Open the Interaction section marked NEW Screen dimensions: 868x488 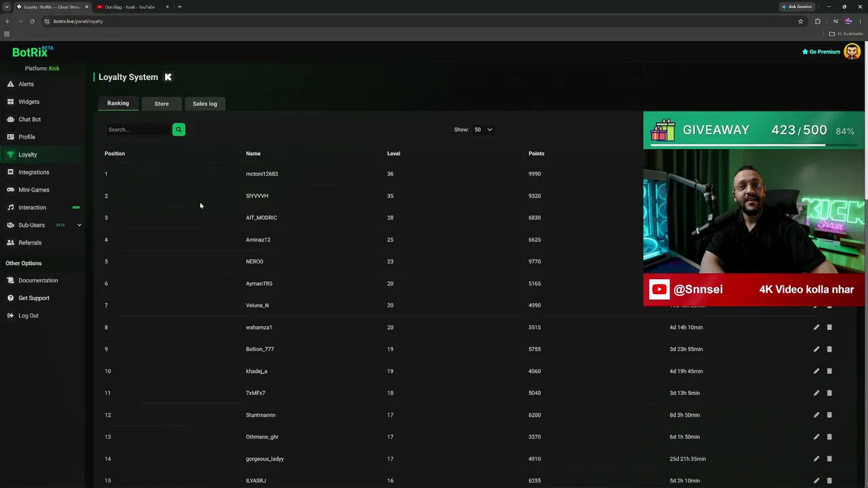32,207
